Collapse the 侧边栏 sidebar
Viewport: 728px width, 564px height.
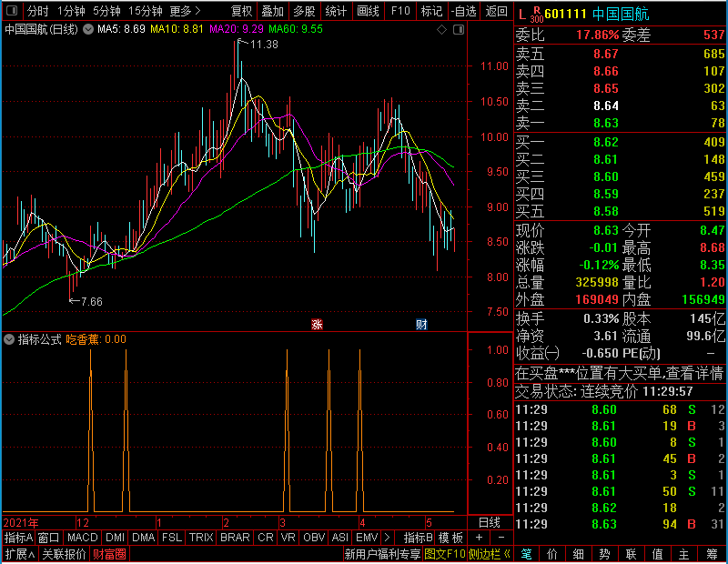[x=490, y=554]
